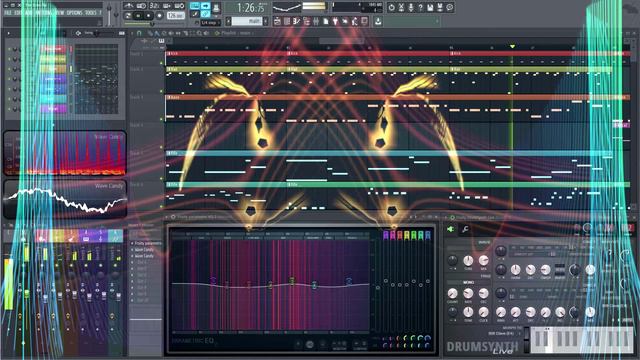
Task: Click the render/export audio icon
Action: [x=440, y=7]
